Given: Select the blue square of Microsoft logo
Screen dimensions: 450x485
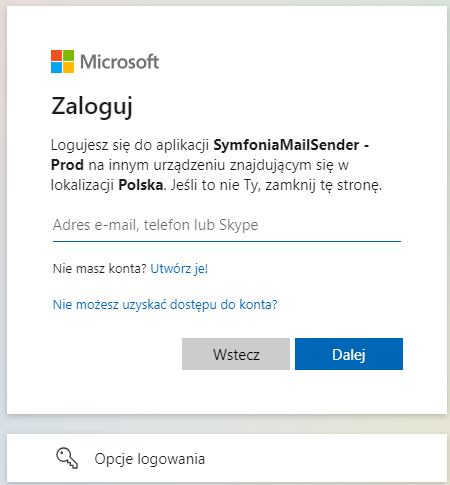Looking at the screenshot, I should tap(56, 67).
